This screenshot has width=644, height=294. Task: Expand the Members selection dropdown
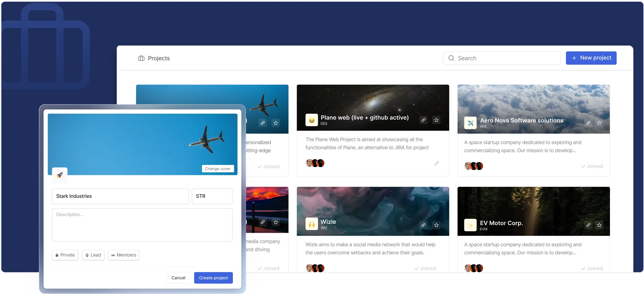124,255
